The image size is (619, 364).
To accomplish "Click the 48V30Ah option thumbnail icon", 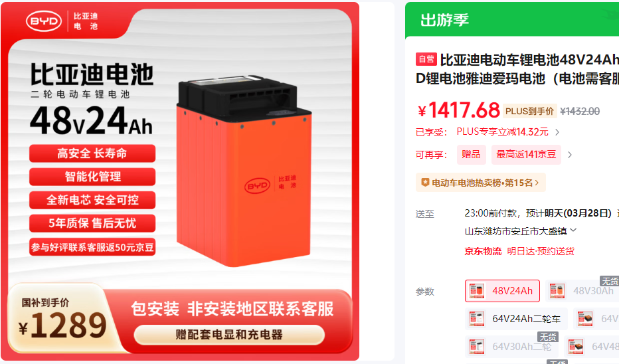I will pos(557,291).
